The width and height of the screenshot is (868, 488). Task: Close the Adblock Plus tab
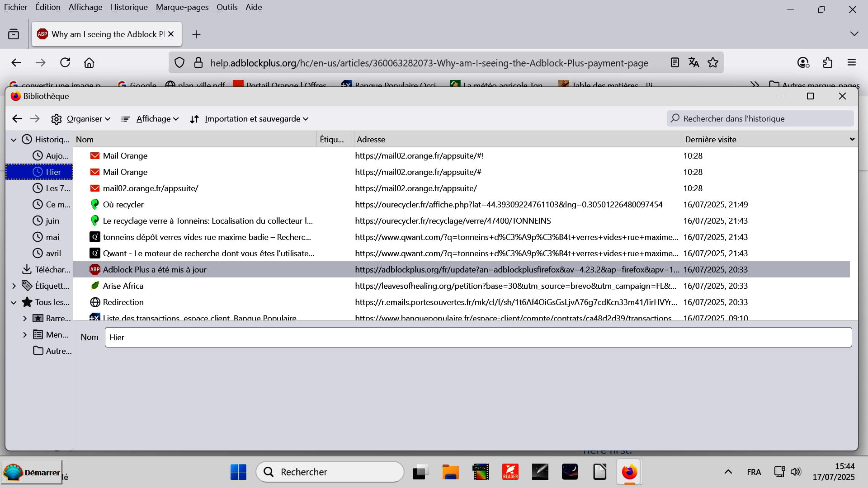[x=171, y=34]
